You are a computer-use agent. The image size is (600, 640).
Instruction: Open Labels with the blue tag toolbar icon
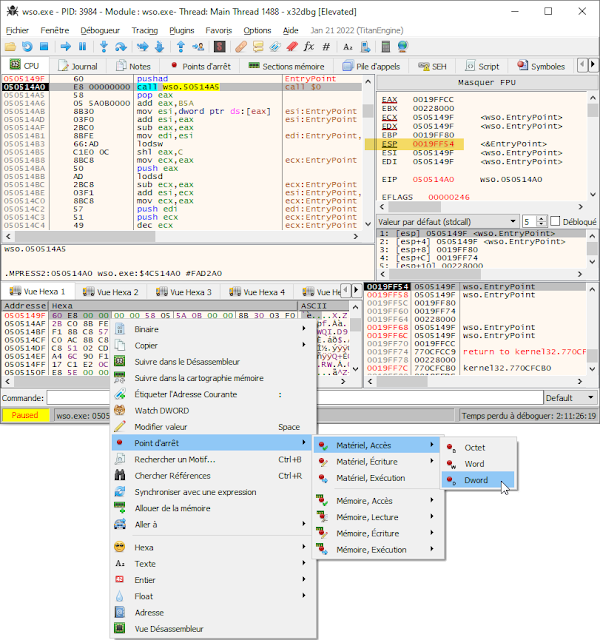[275, 47]
